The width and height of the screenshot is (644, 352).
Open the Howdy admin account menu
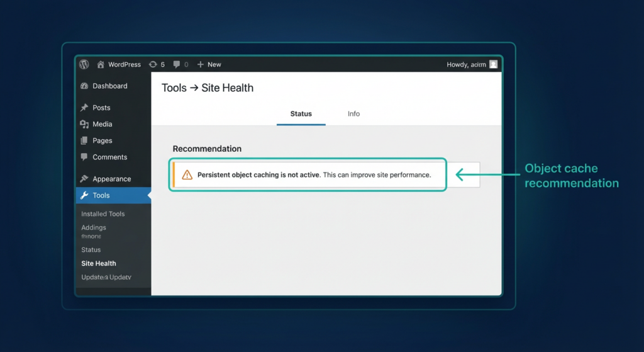(466, 64)
